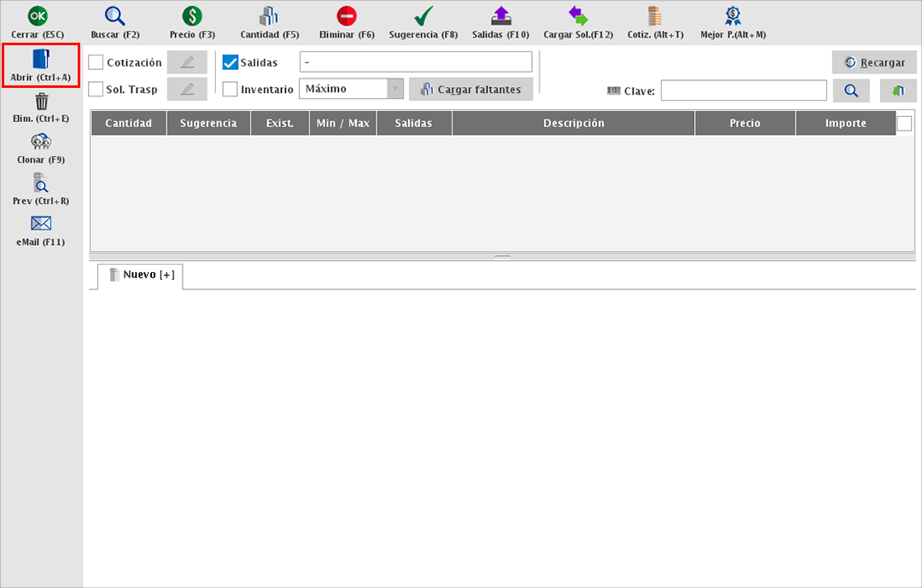Open Buscar (F2) search tool
This screenshot has height=588, width=922.
click(x=114, y=16)
